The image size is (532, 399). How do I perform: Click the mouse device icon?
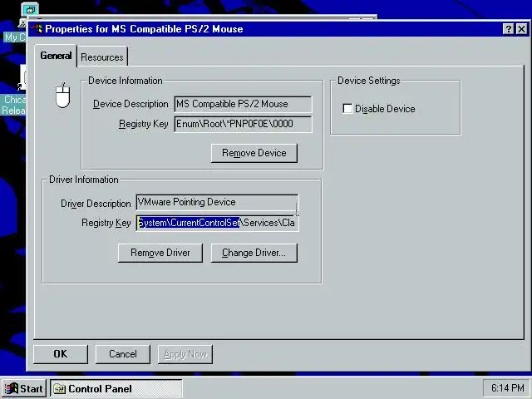(63, 96)
